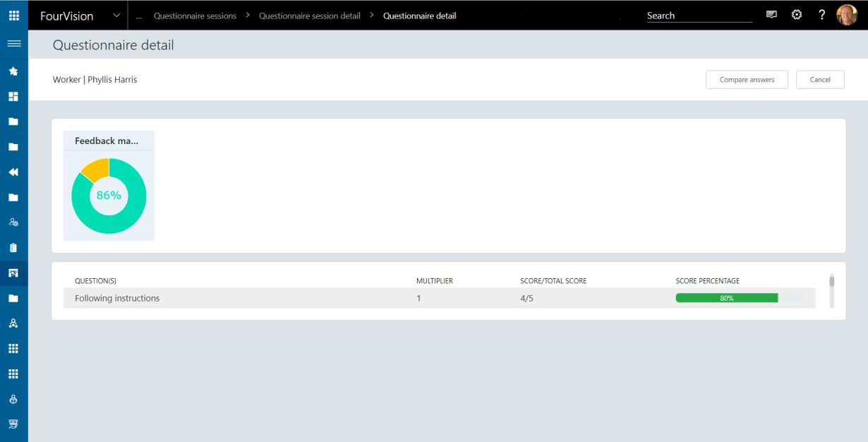Click the dashboard tiles icon in sidebar
This screenshot has width=868, height=442.
tap(13, 97)
